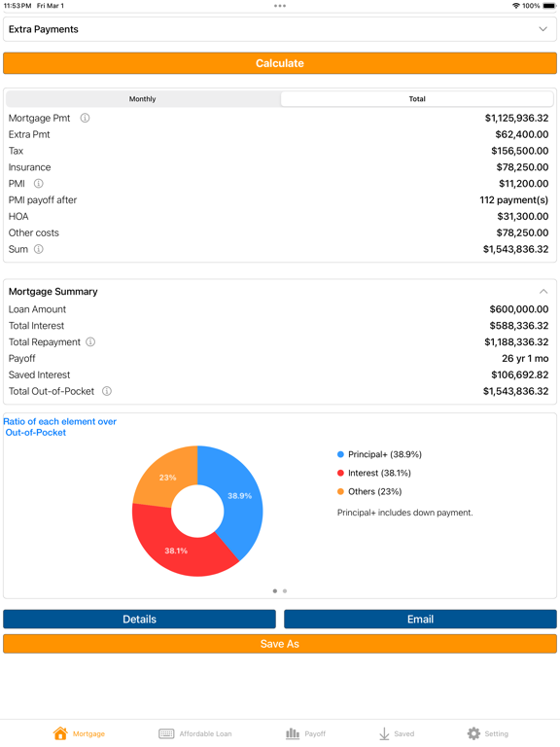Tap the Mortgage Summary heading

tap(52, 291)
